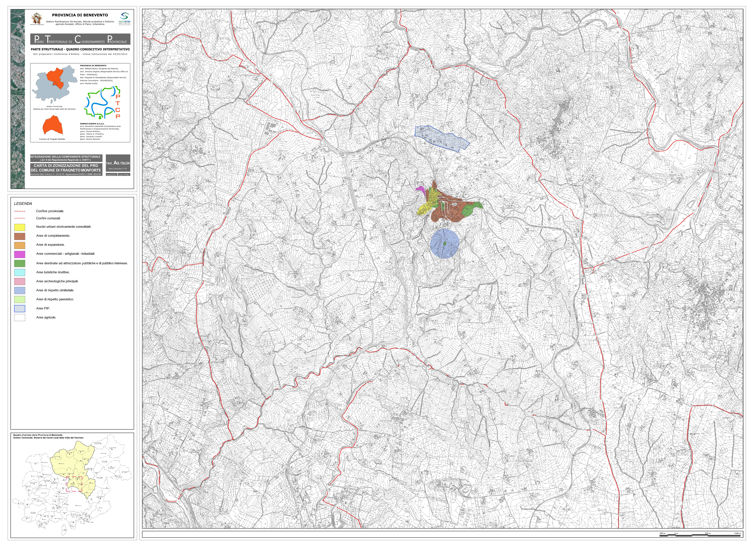The height and width of the screenshot is (547, 756).
Task: Click the cyan Aree turistiche ricettive swatch
Action: (x=20, y=272)
